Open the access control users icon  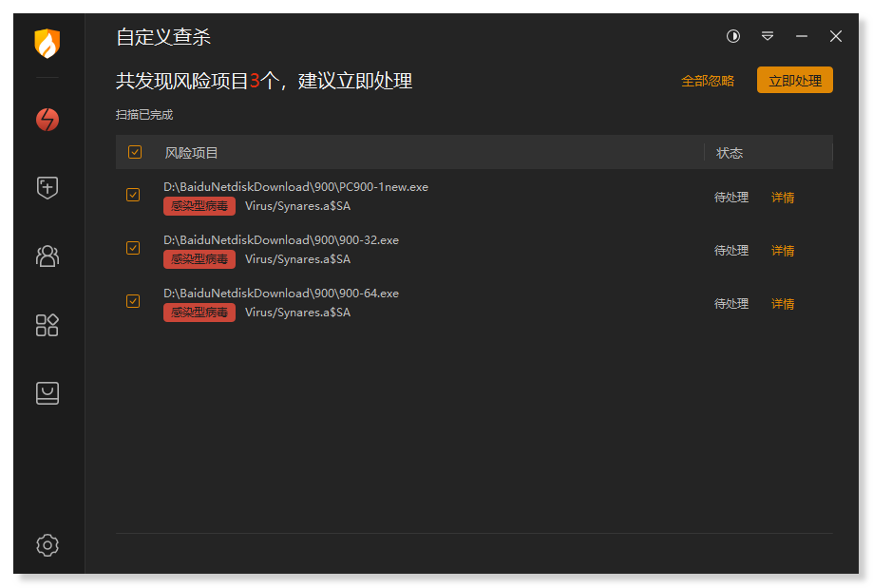[47, 256]
